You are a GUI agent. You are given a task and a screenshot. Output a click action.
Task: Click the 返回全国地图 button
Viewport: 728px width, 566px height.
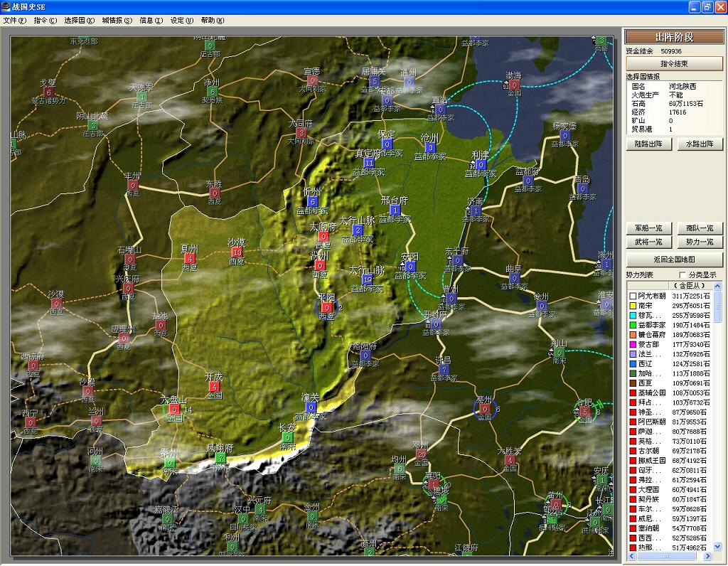click(674, 260)
